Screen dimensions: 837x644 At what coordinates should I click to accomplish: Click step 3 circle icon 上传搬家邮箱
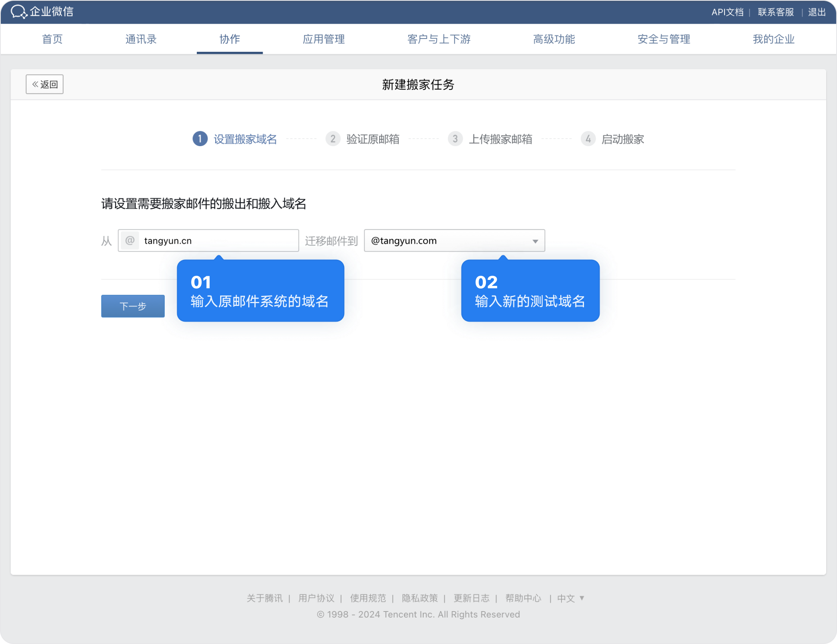[455, 139]
